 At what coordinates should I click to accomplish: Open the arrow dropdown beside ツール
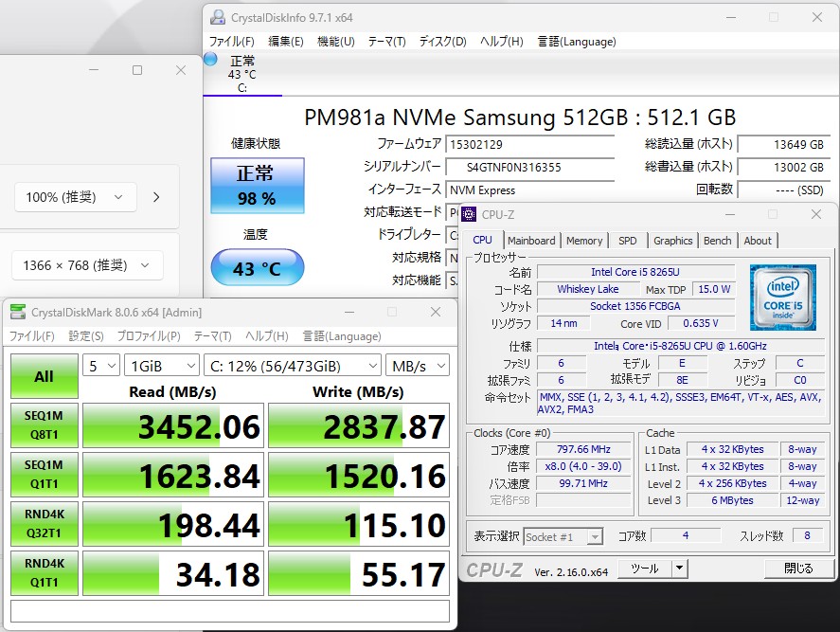(680, 569)
